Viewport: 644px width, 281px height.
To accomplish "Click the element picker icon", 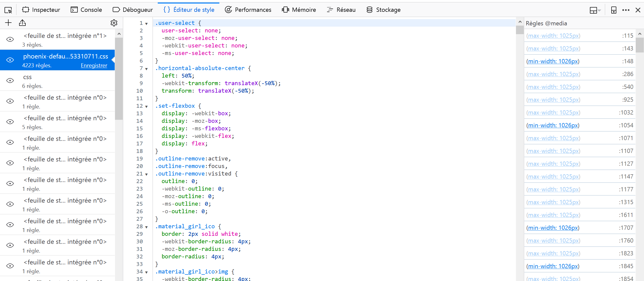I will click(x=8, y=10).
